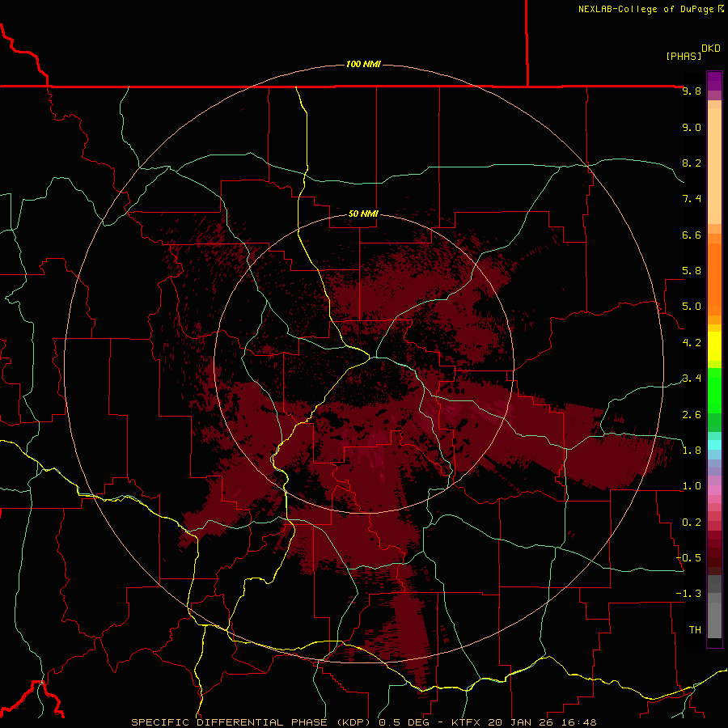This screenshot has height=728, width=728.
Task: Click the orange band of the color scale
Action: pos(714,280)
